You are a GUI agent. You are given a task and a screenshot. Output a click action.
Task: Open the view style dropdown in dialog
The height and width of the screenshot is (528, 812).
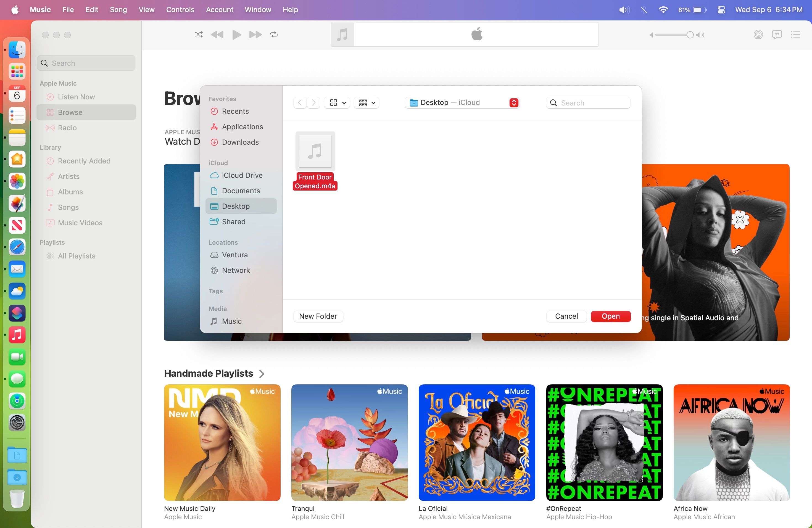(337, 102)
